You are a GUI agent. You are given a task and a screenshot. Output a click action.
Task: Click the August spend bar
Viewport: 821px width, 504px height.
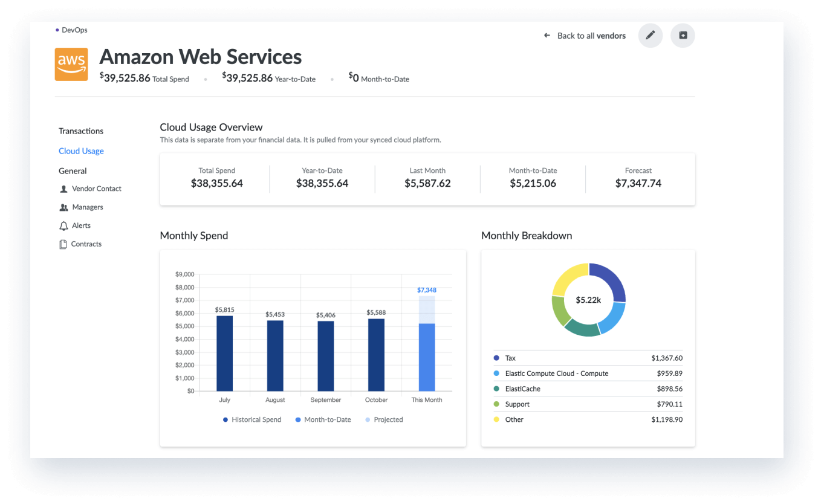(x=275, y=356)
